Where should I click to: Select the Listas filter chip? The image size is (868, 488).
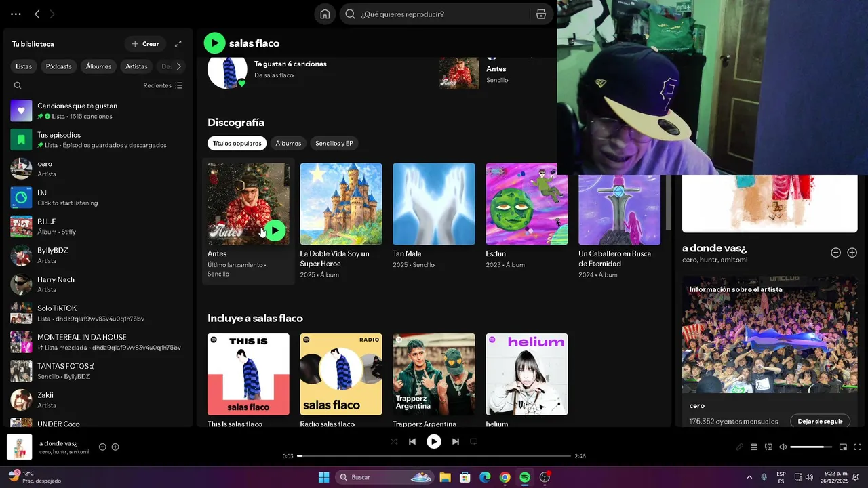click(x=24, y=66)
